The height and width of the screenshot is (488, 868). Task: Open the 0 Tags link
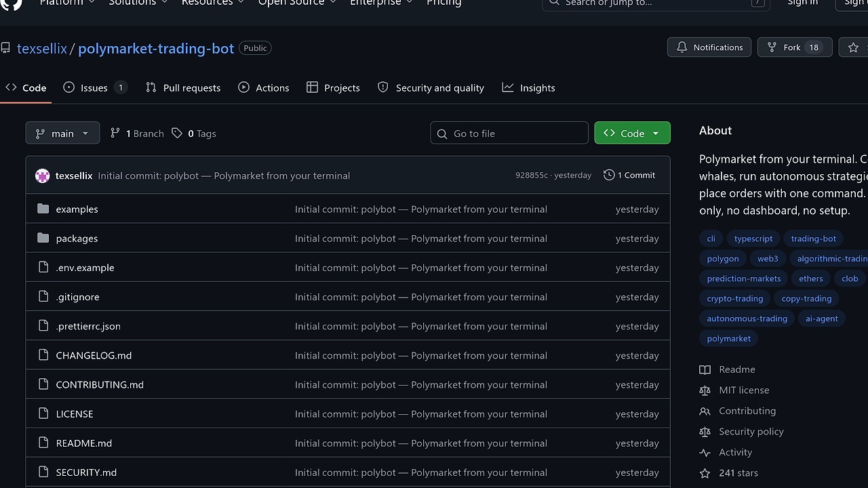click(194, 134)
